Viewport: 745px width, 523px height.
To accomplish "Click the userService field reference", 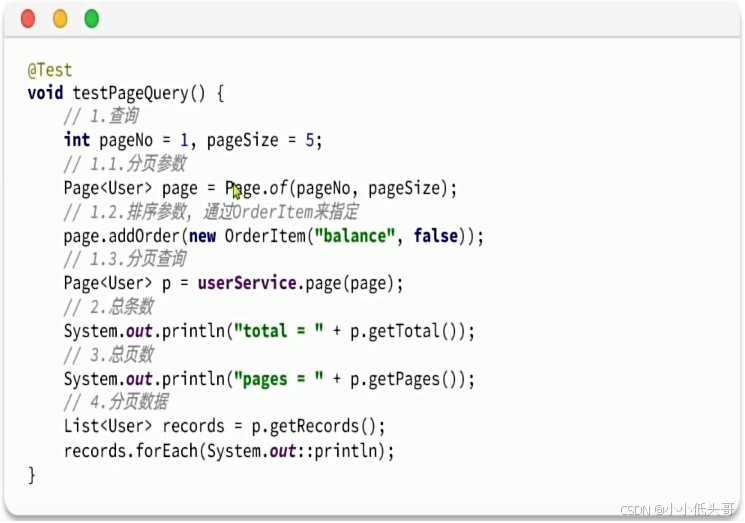I will pyautogui.click(x=247, y=283).
